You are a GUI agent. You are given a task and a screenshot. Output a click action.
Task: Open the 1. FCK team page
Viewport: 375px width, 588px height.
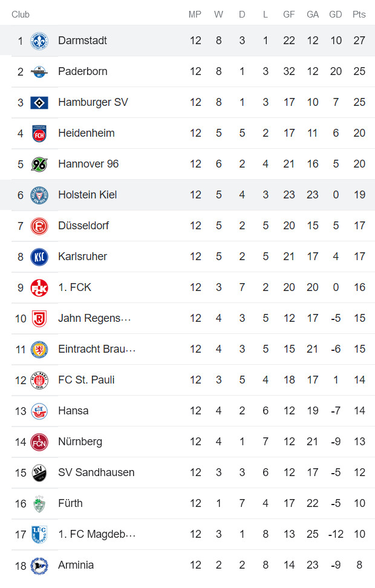pyautogui.click(x=74, y=287)
